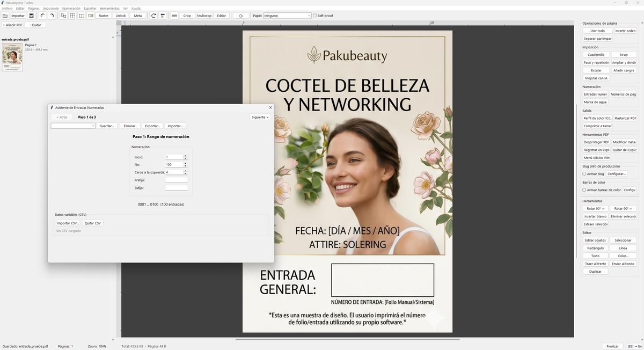Open the Ayuda menu

point(136,9)
